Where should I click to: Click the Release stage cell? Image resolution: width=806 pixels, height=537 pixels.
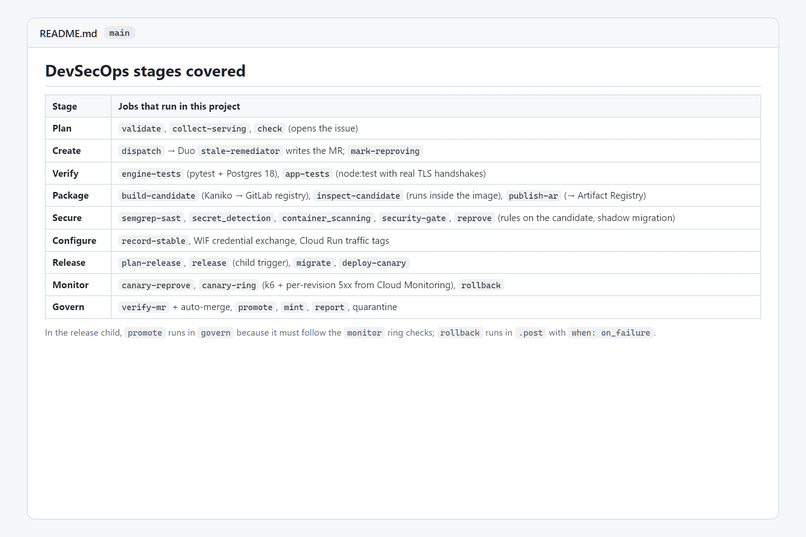pos(78,263)
